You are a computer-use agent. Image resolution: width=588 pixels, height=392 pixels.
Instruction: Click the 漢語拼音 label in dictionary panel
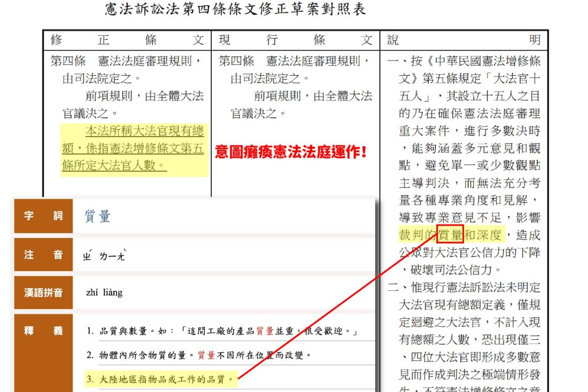point(44,292)
